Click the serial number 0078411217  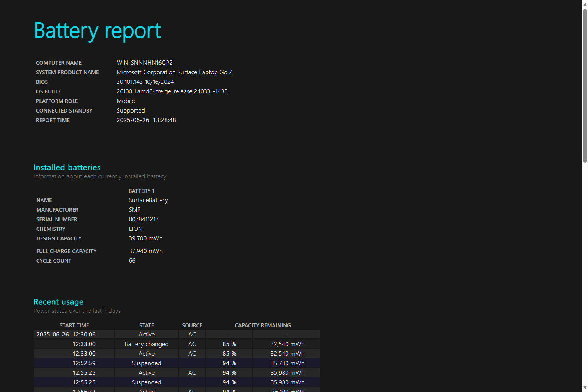[144, 219]
